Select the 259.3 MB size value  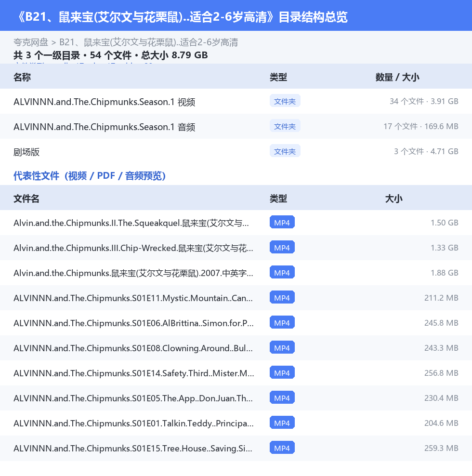441,448
